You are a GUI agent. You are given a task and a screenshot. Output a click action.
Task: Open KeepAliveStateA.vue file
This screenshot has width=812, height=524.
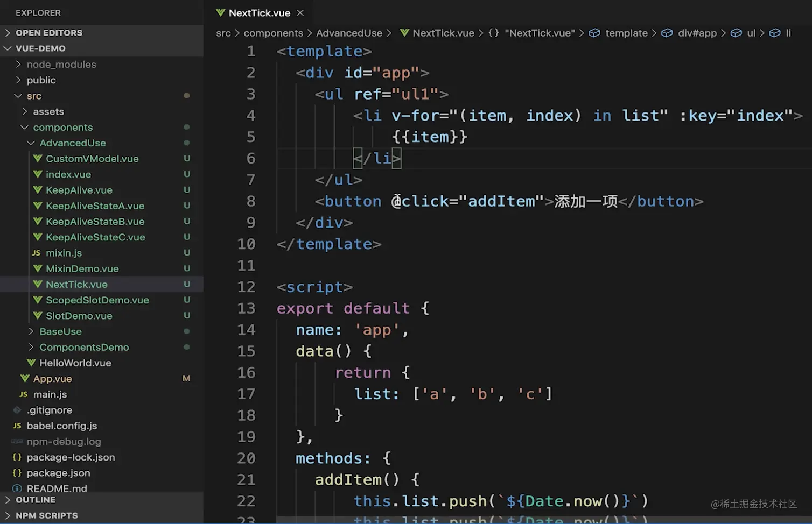pyautogui.click(x=95, y=206)
